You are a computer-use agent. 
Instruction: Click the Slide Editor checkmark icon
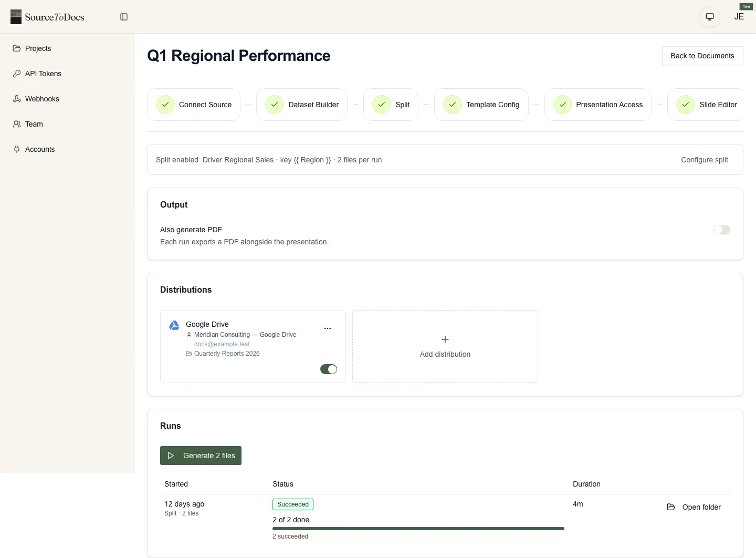[686, 105]
